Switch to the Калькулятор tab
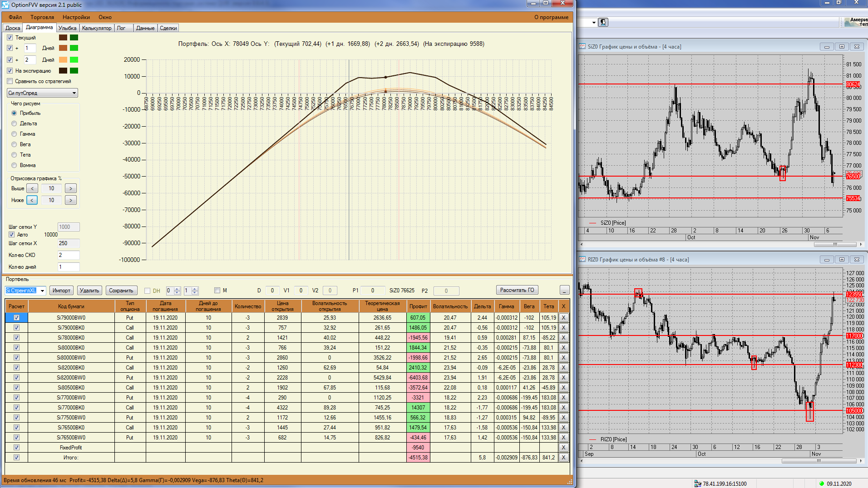The height and width of the screenshot is (488, 868). pyautogui.click(x=97, y=28)
